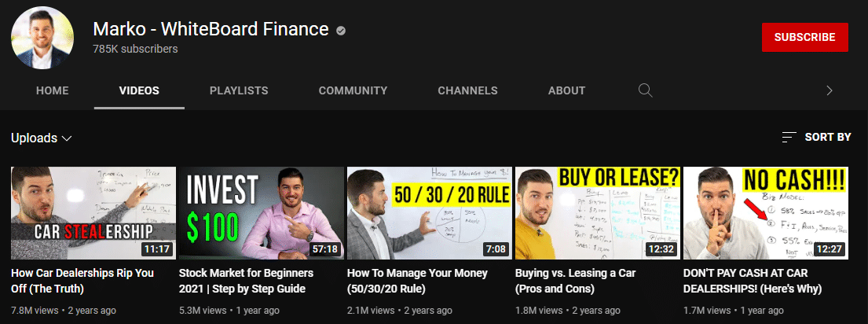Click Buying vs. Leasing a Car title
868x324 pixels.
pos(575,281)
